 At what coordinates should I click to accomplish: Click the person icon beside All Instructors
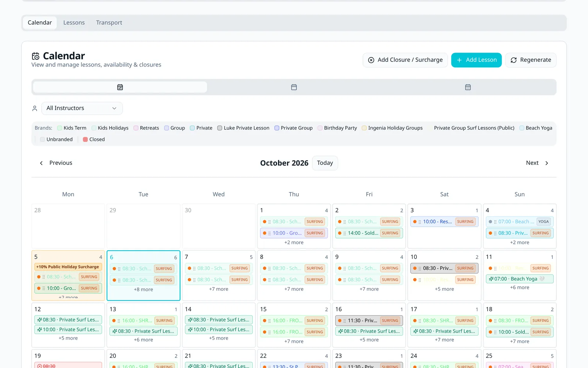[x=35, y=108]
